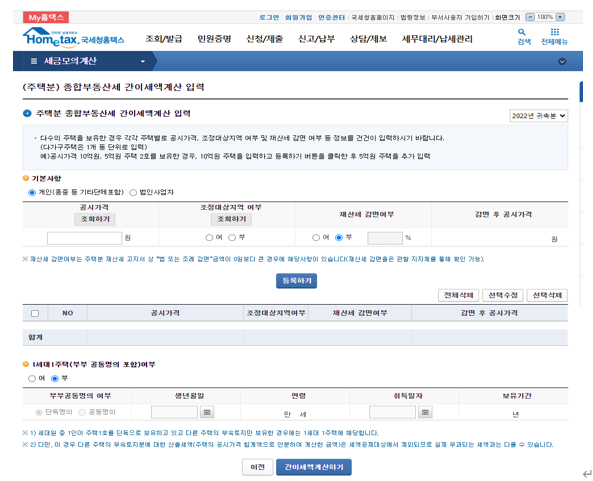Open the 법령정보 link
Viewport: 593px width, 481px height.
point(413,17)
